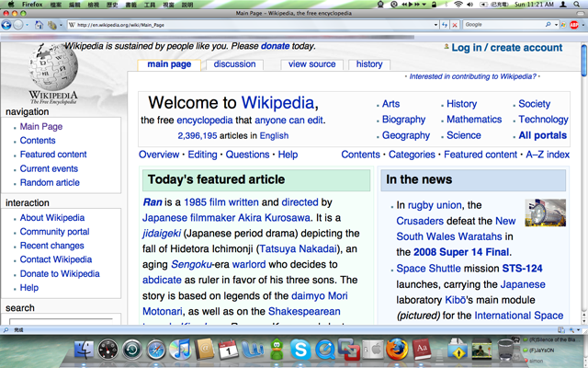The image size is (588, 368).
Task: Open Finder from the Dock
Action: pos(84,349)
